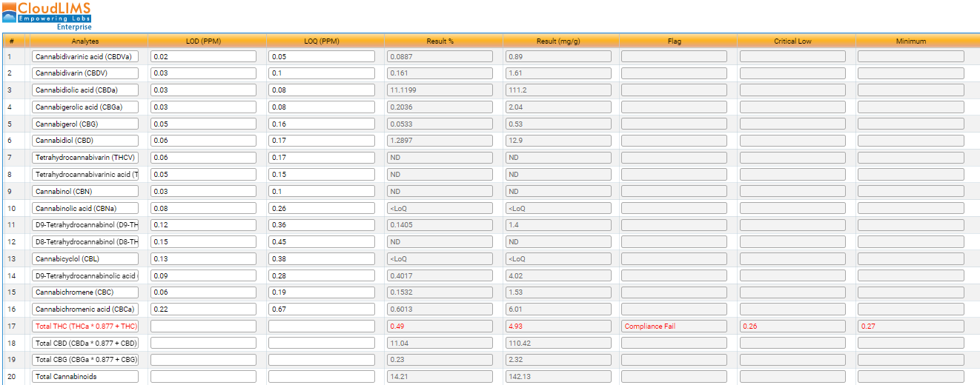The image size is (980, 385).
Task: Click the Result (mg/g) column header
Action: [x=557, y=41]
